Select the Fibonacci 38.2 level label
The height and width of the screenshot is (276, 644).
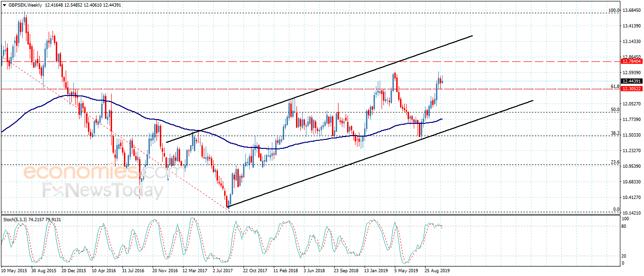[x=615, y=133]
